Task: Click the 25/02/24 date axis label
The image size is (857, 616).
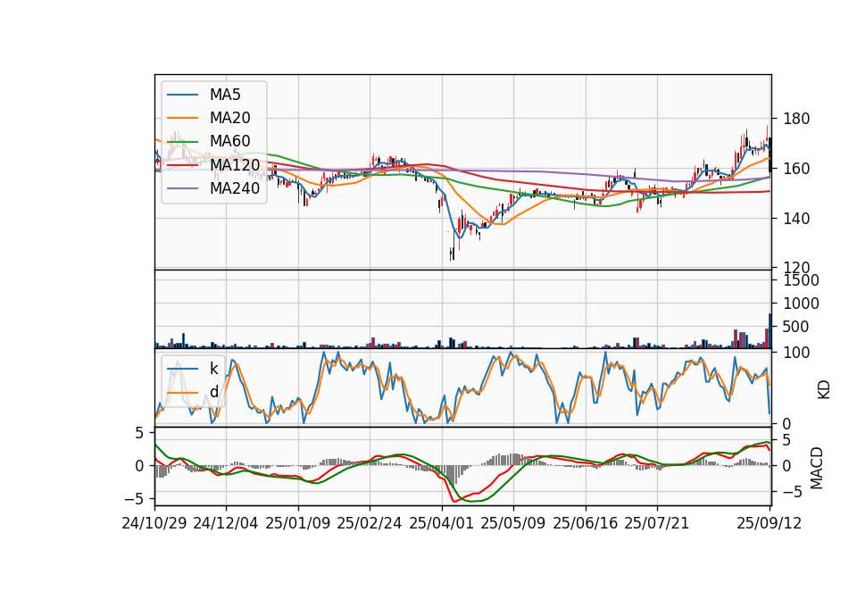Action: point(370,523)
